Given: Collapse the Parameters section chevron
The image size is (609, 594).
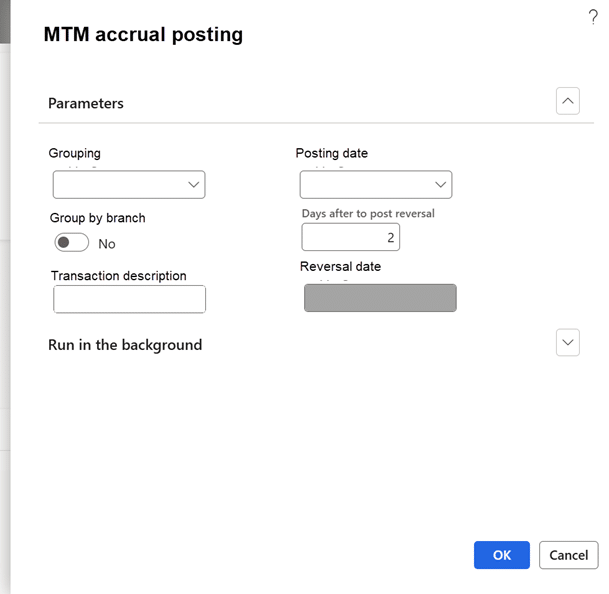Looking at the screenshot, I should coord(568,101).
